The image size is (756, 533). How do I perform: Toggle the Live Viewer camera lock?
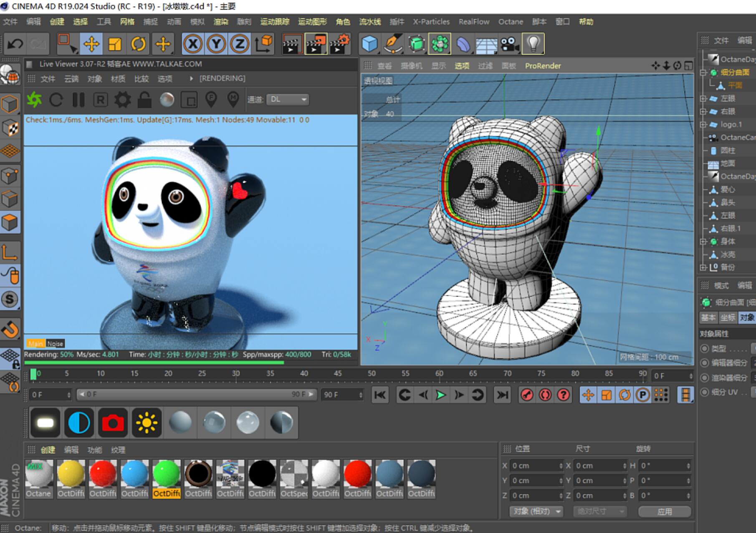point(144,100)
